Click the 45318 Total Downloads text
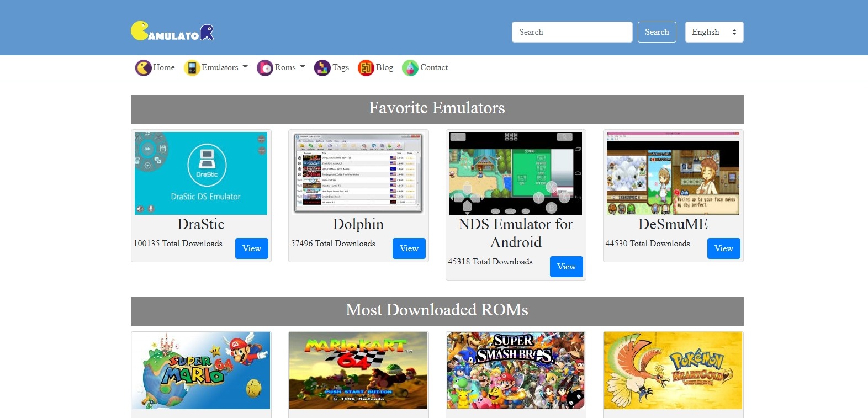Image resolution: width=868 pixels, height=418 pixels. [x=490, y=262]
